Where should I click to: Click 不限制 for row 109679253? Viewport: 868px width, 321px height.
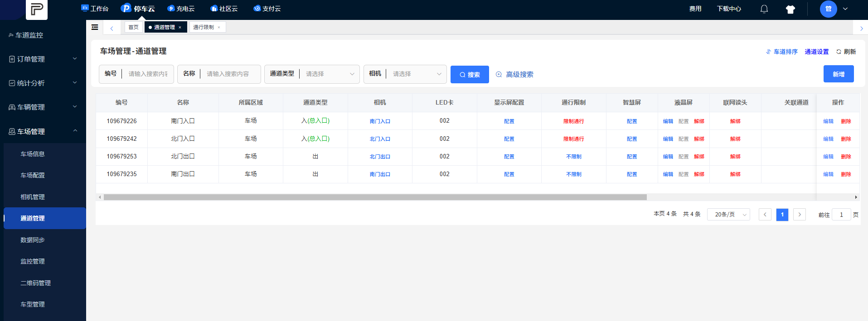[573, 157]
